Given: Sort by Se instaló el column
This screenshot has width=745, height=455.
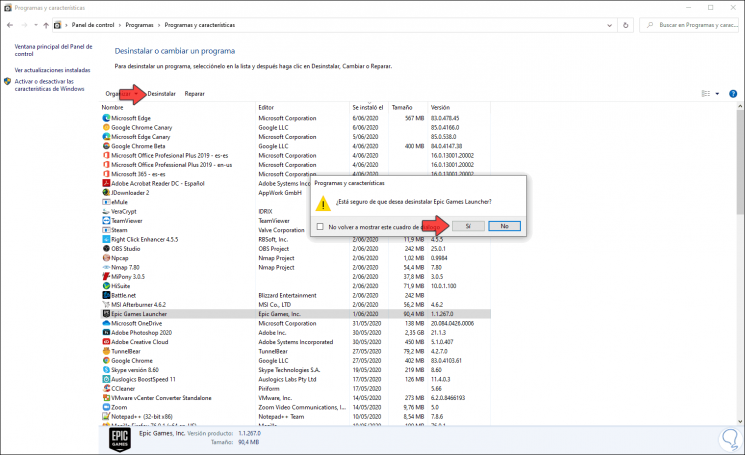Looking at the screenshot, I should point(368,107).
